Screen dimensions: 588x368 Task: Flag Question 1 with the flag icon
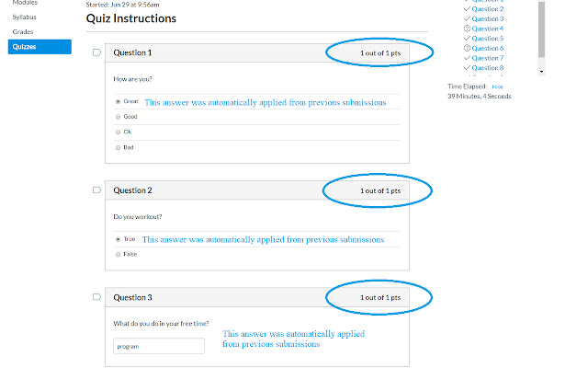click(x=96, y=52)
